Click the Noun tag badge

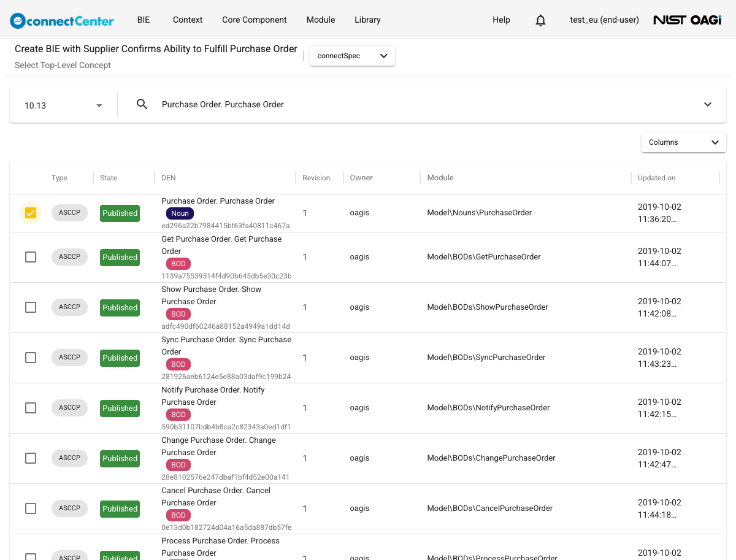[180, 213]
